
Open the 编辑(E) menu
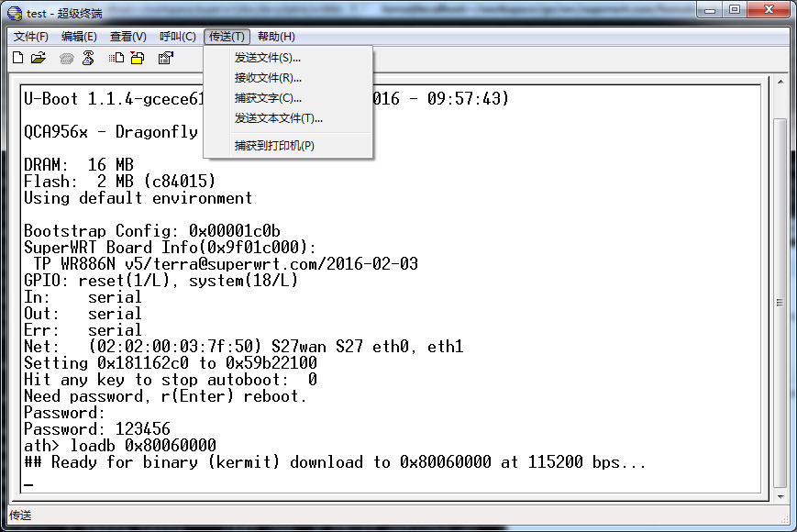click(x=79, y=37)
